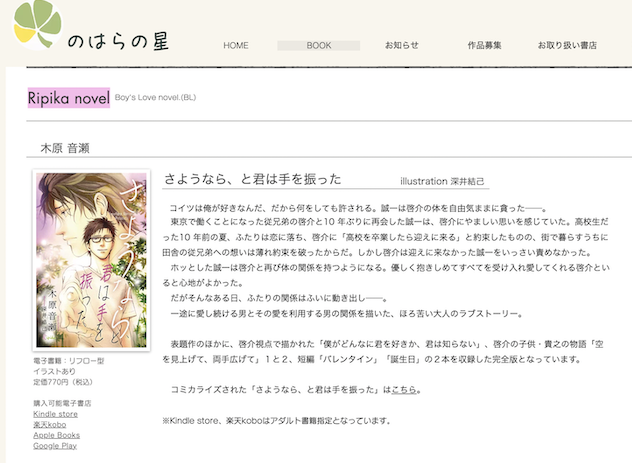
Task: Click the author name 木原 音瀬
Action: click(x=65, y=148)
